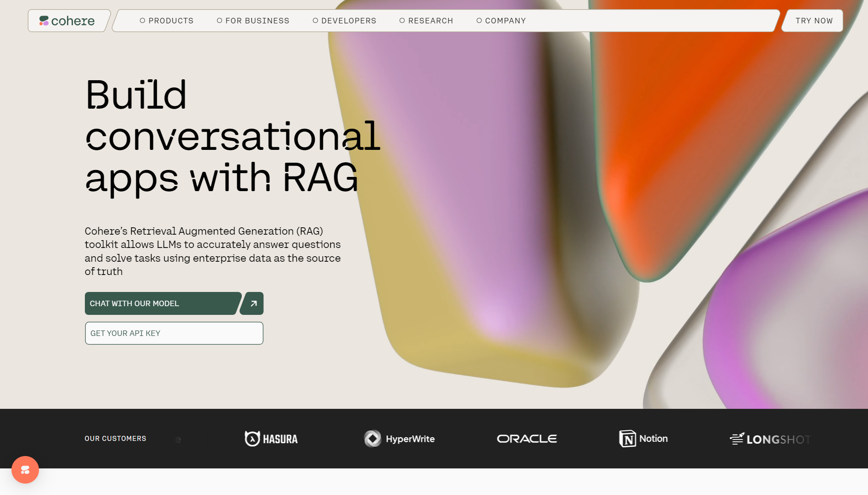Open the Company menu

click(x=501, y=21)
